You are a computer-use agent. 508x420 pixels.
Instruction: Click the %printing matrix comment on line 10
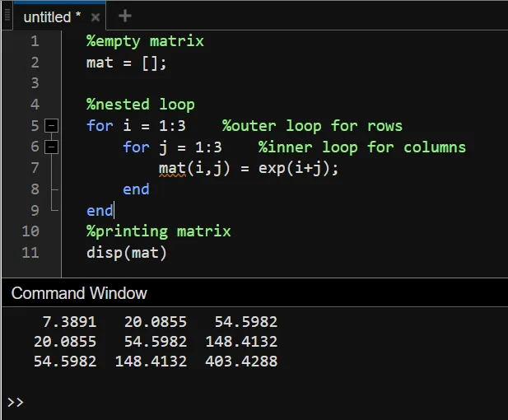pyautogui.click(x=158, y=231)
